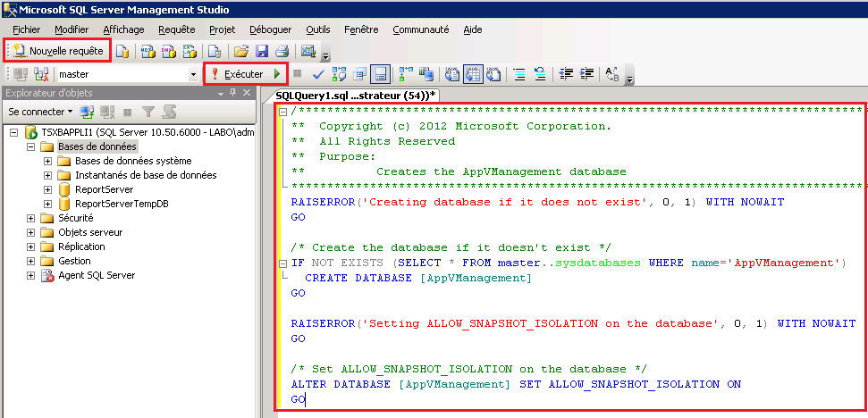Expand the Sécurité folder
This screenshot has height=418, width=868.
click(31, 218)
